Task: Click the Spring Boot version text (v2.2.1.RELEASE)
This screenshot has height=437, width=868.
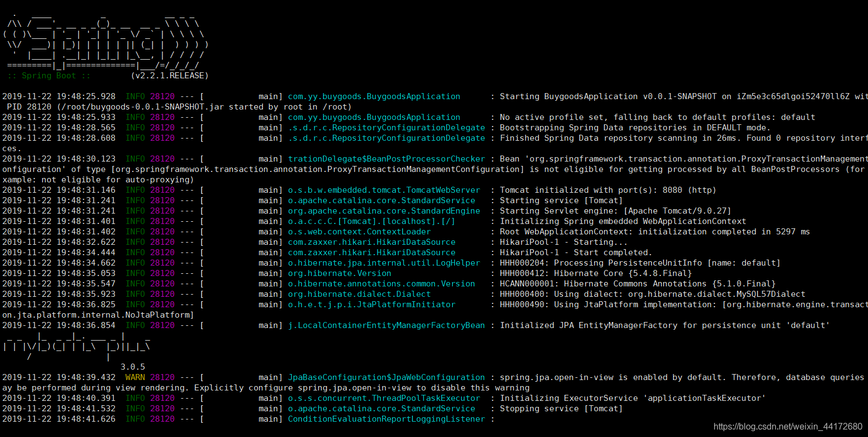Action: coord(170,76)
